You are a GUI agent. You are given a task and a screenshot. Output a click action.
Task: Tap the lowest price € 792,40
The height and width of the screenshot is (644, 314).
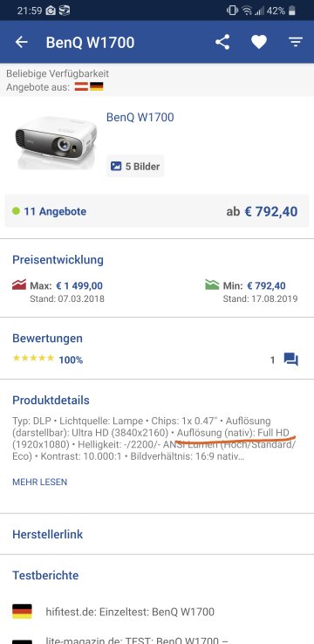tap(271, 211)
